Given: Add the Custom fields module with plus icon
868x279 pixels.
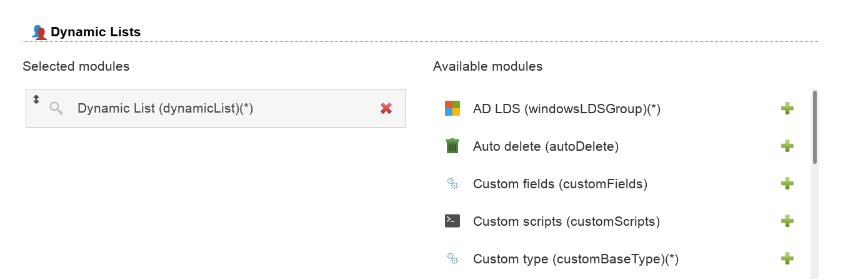Looking at the screenshot, I should [x=787, y=184].
